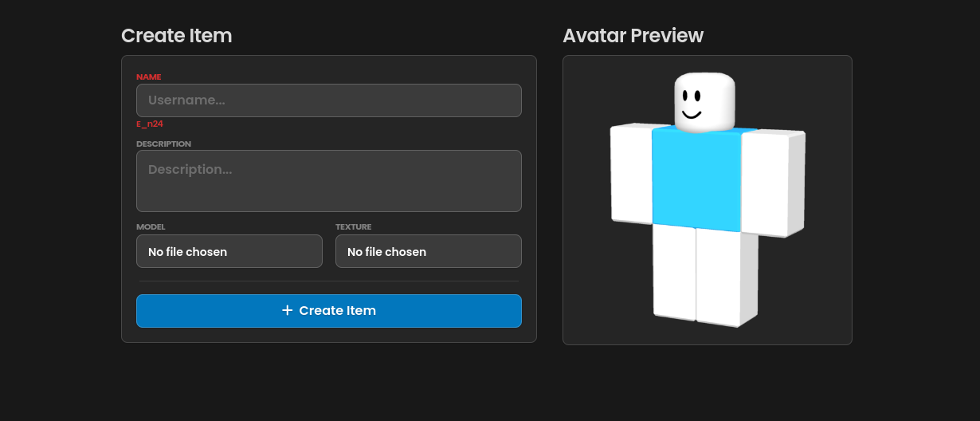Viewport: 980px width, 421px height.
Task: Click the avatar's smiling head
Action: point(704,100)
